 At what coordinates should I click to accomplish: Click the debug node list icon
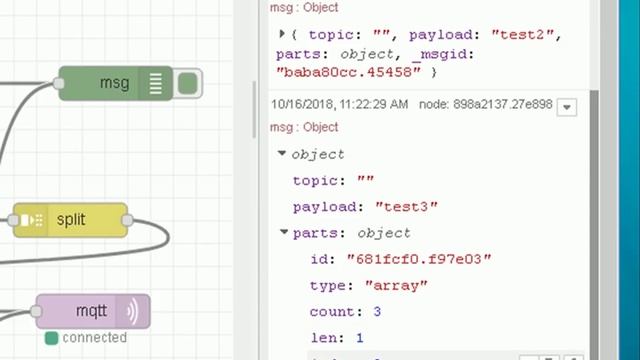point(156,83)
